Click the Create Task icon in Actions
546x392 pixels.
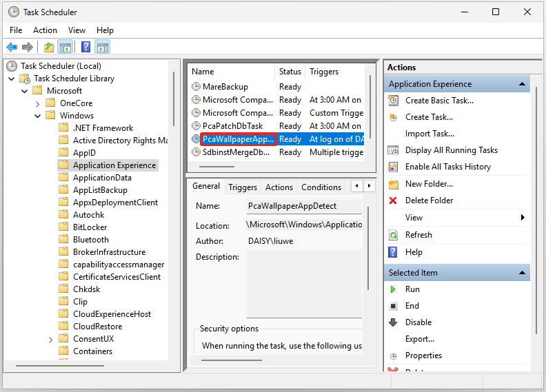coord(393,117)
